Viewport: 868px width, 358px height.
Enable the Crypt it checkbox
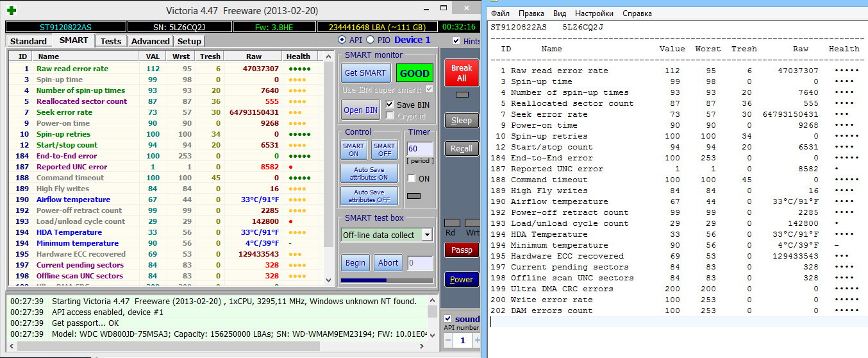click(x=390, y=115)
